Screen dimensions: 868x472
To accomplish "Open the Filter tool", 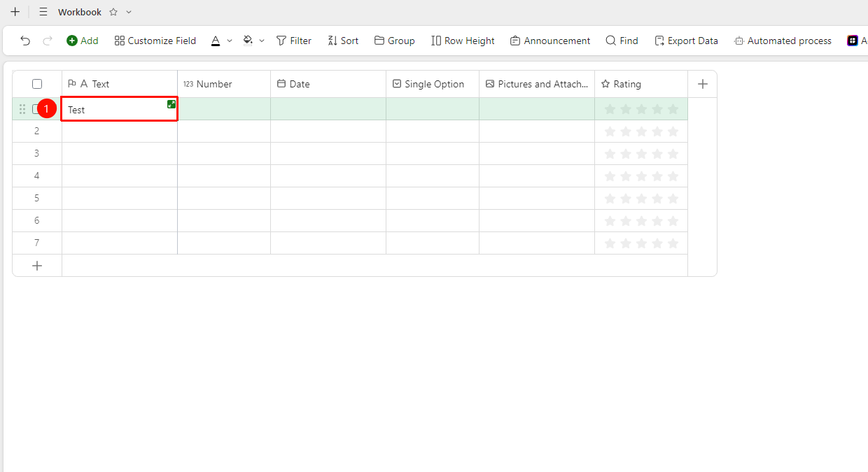I will (294, 41).
